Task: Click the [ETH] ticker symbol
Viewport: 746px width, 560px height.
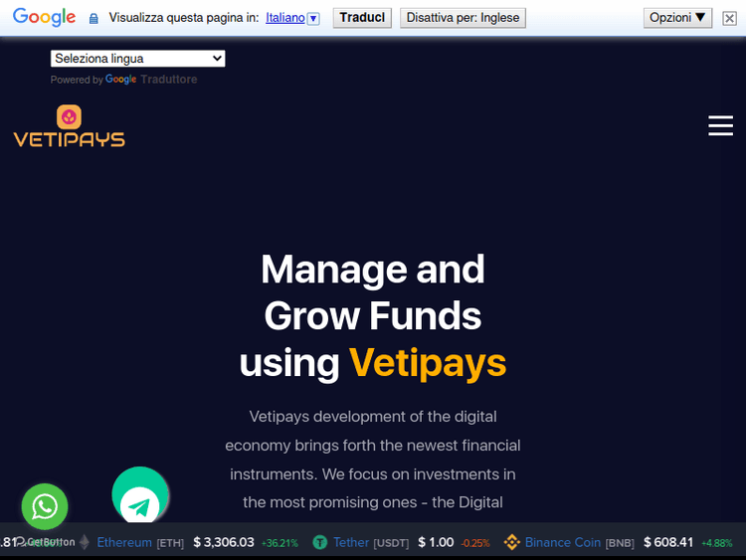Action: click(170, 543)
